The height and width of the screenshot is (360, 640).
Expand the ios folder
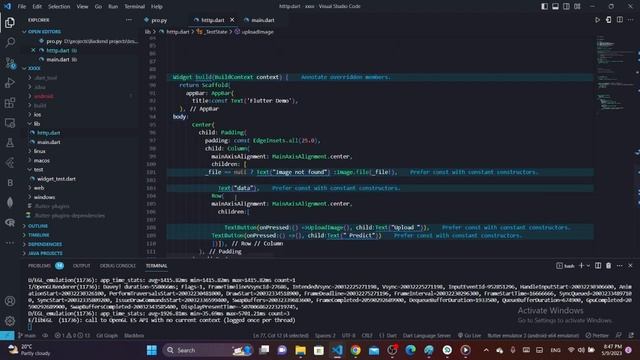coord(38,115)
